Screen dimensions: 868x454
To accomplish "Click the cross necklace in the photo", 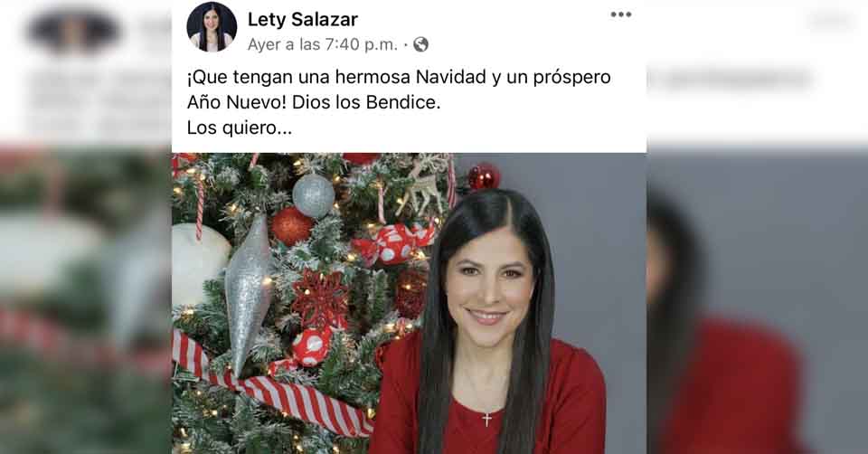I will tap(486, 419).
